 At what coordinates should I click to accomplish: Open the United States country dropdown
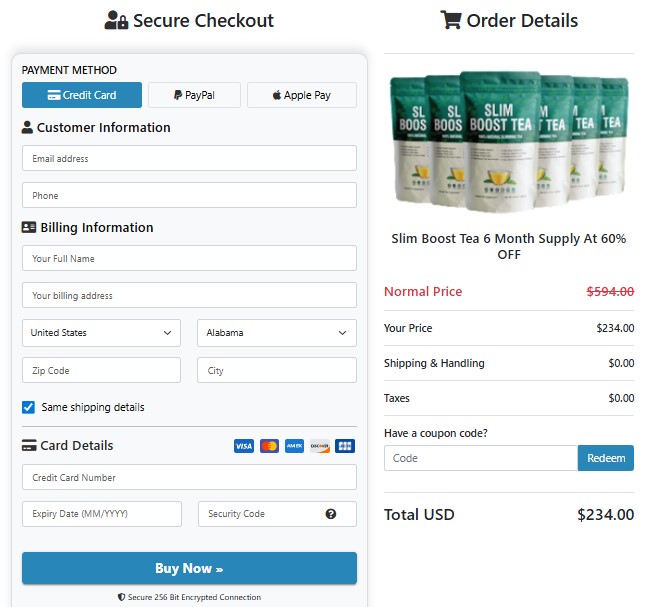101,333
